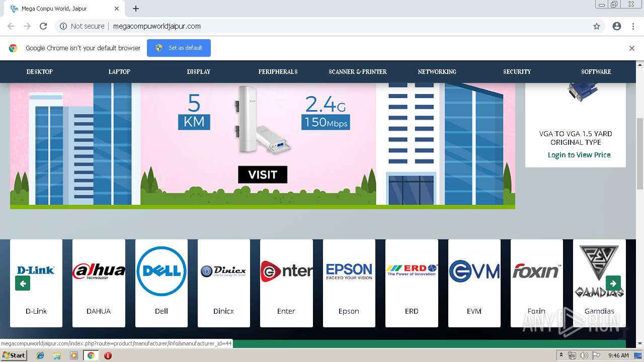
Task: Click the Dell brand logo
Action: (162, 271)
